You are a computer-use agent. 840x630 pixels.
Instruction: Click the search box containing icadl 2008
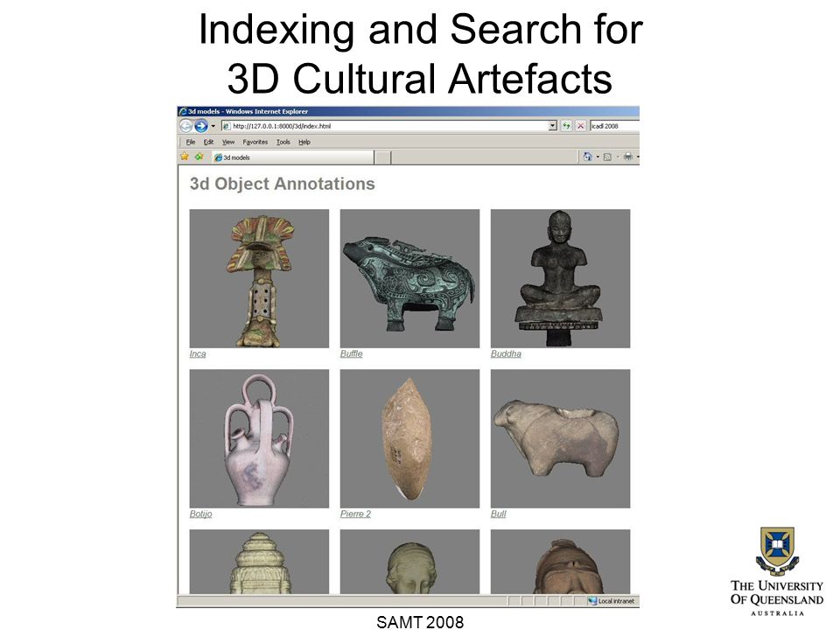614,126
